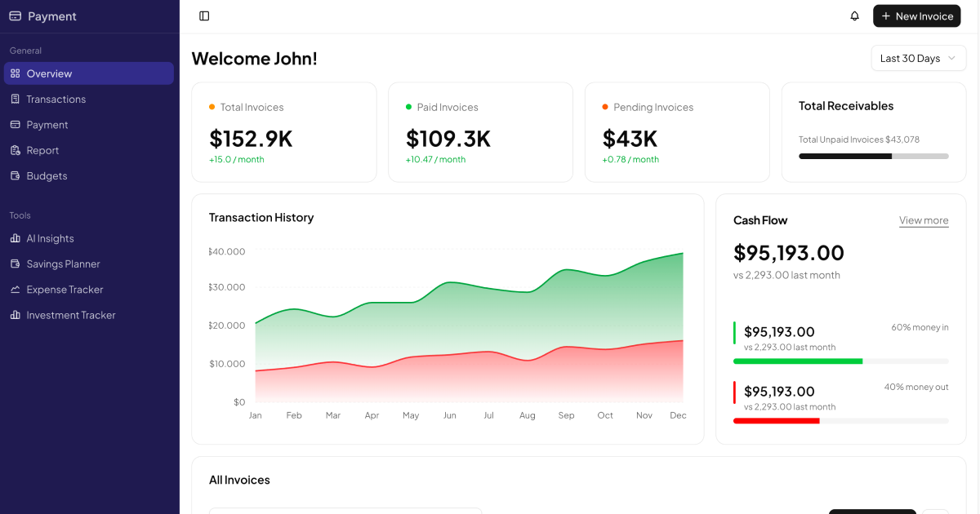Select the Savings Planner icon
Screen dimensions: 980x514
click(x=16, y=264)
